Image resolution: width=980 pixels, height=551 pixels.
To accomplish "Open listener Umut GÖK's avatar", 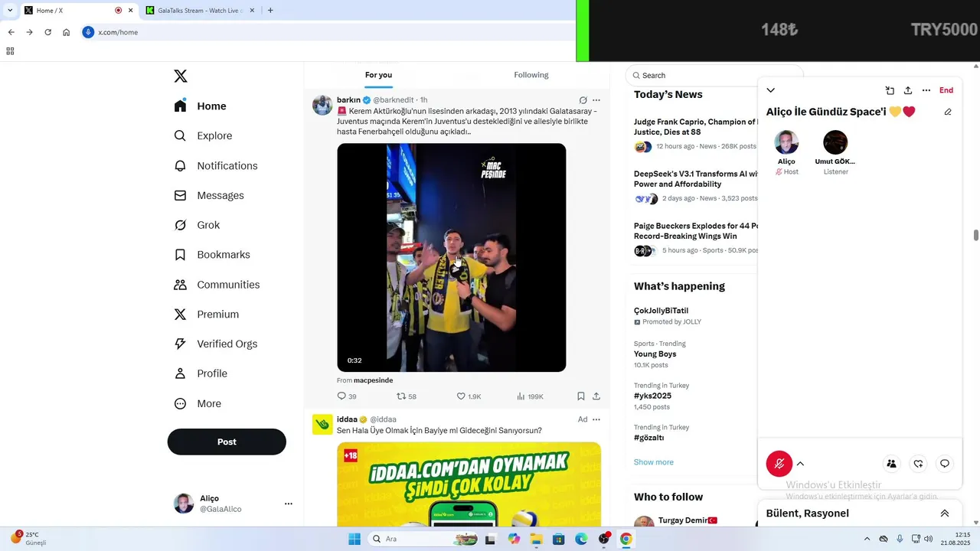I will point(835,142).
